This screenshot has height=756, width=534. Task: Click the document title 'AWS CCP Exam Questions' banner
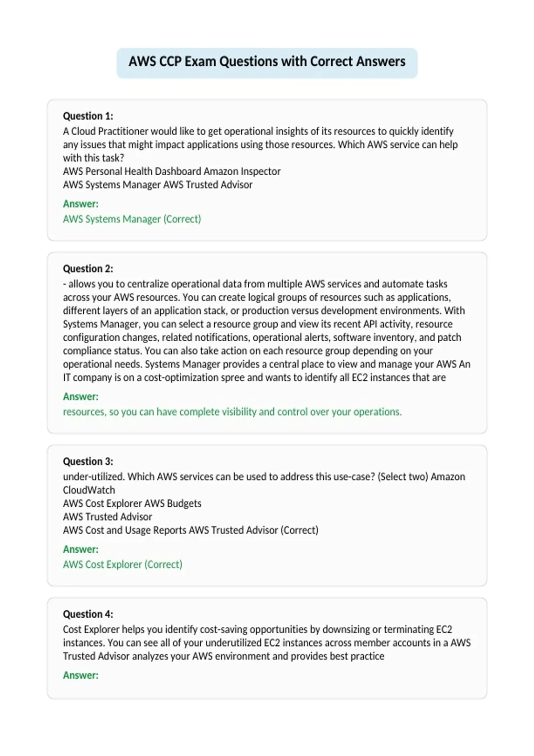click(x=267, y=61)
